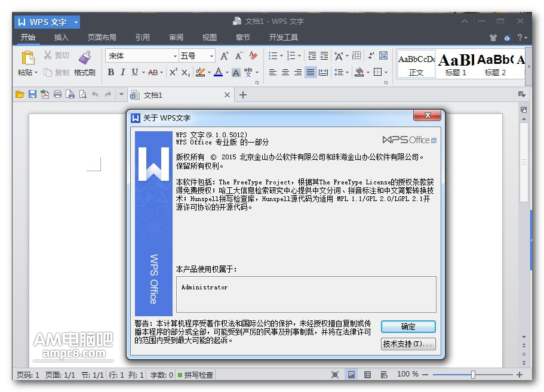
Task: Toggle bold formatting
Action: [111, 72]
